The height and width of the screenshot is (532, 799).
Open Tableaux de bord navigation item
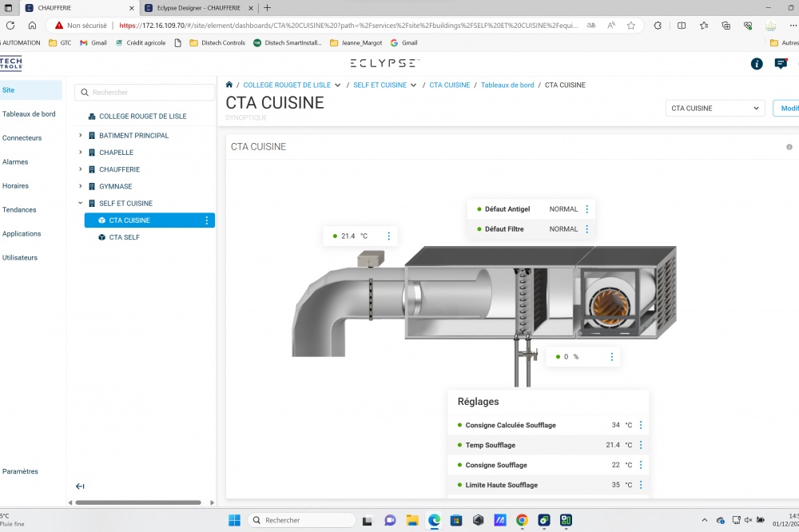[x=29, y=113]
